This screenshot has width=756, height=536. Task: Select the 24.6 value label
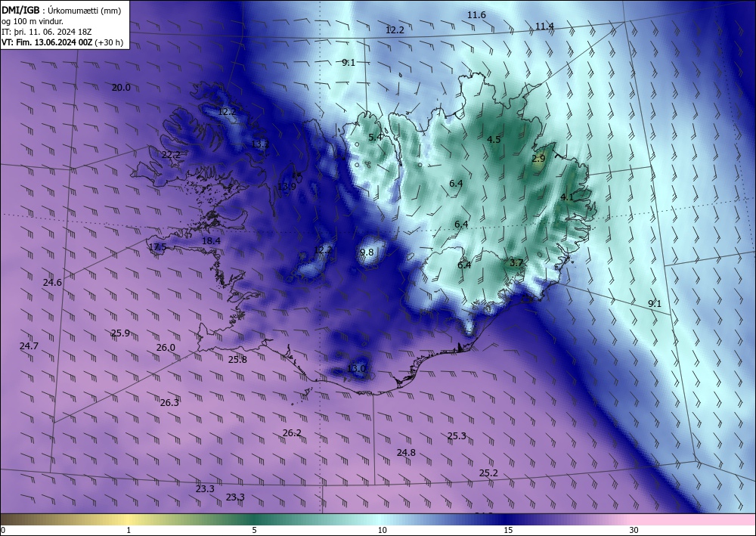tap(52, 283)
